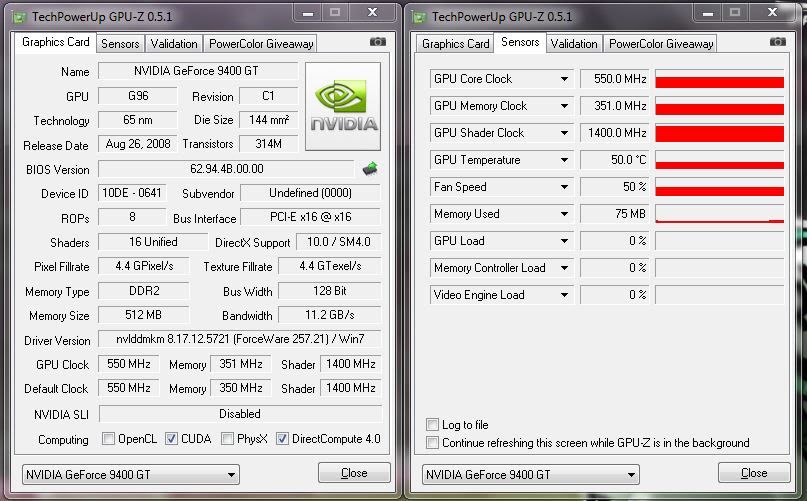Click Memory Type value DDR2

[x=144, y=291]
